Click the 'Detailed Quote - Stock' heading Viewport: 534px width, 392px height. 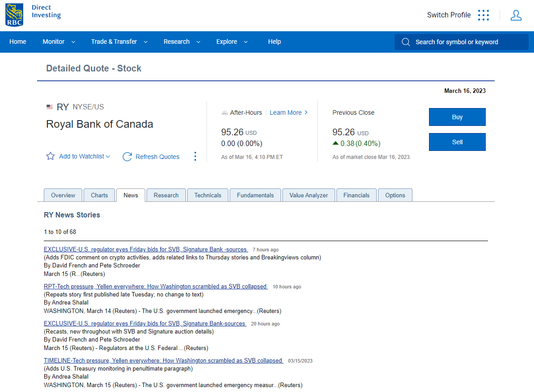[94, 68]
